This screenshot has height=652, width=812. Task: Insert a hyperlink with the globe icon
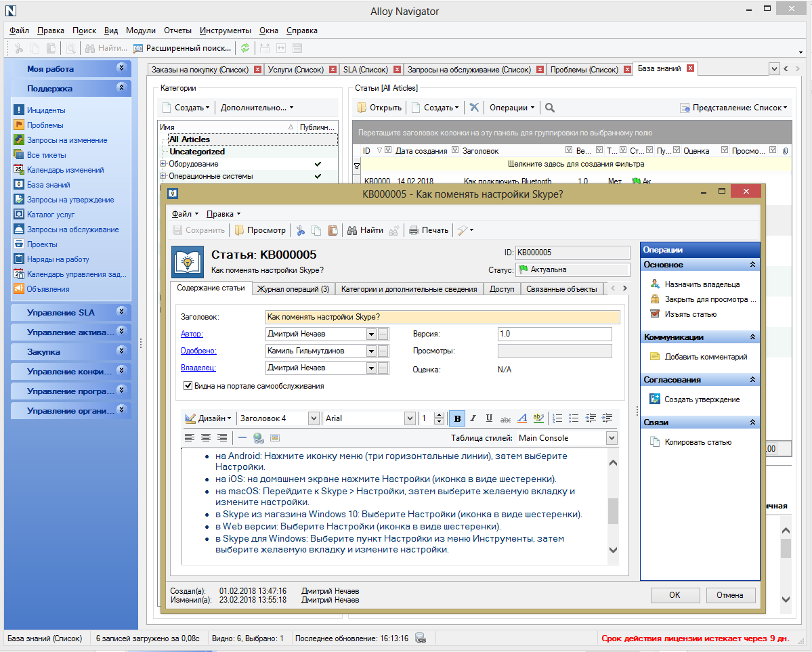[x=259, y=438]
